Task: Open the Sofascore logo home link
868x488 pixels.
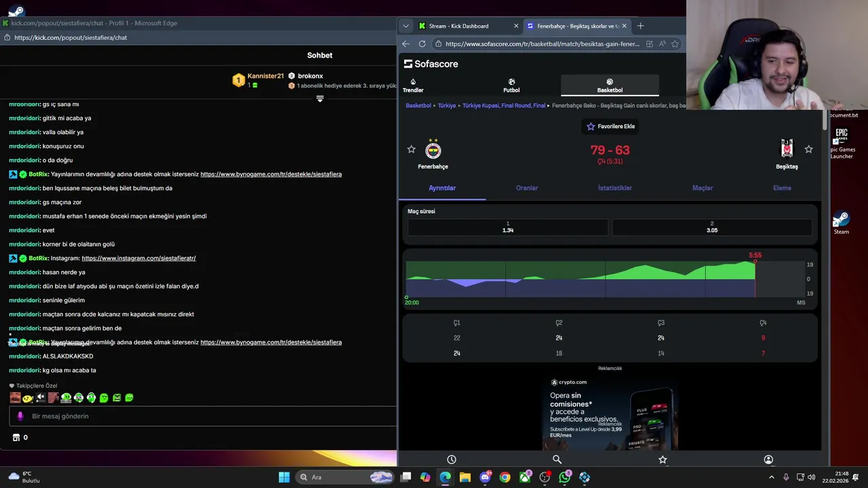Action: coord(431,64)
